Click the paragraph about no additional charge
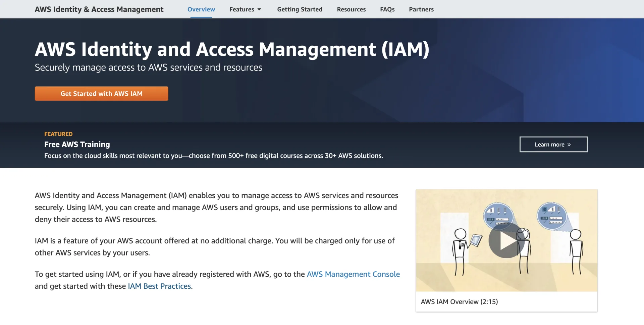The width and height of the screenshot is (644, 325). click(215, 247)
